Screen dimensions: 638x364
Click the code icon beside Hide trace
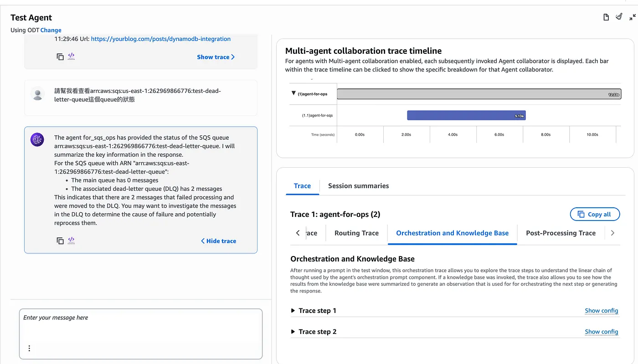click(72, 240)
